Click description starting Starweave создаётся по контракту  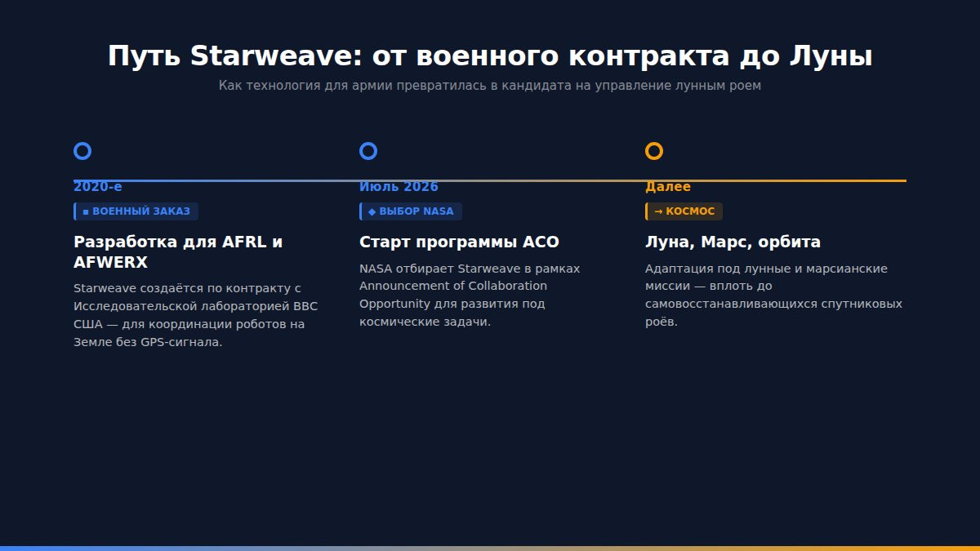pos(195,315)
